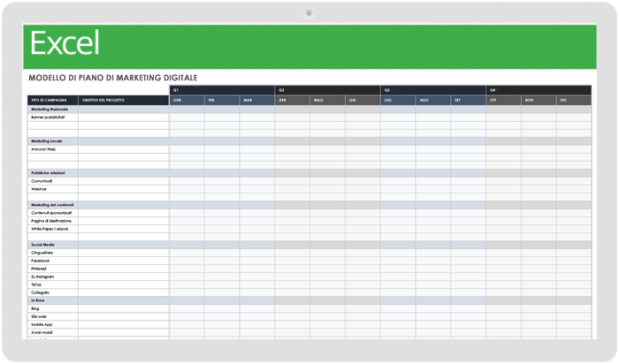Select the 'Sito web' cell
The image size is (619, 364).
[53, 316]
